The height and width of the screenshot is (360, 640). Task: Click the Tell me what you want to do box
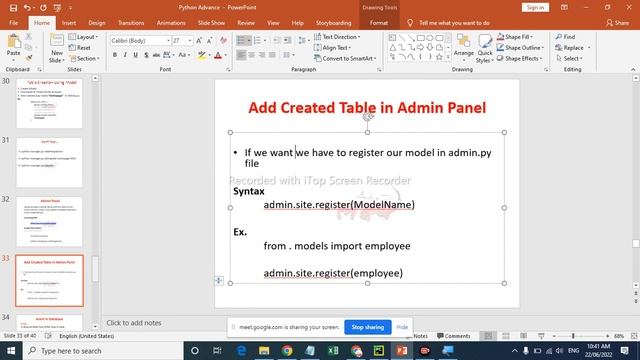coord(449,23)
